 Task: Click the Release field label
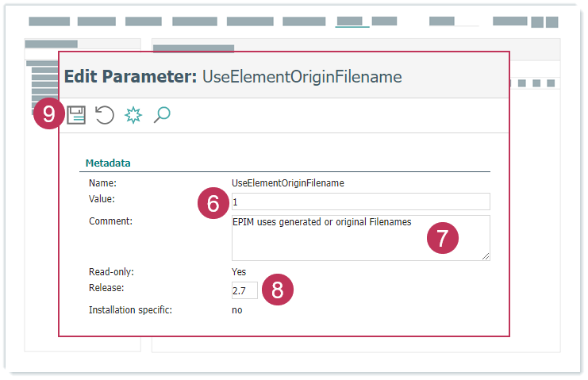tap(106, 288)
